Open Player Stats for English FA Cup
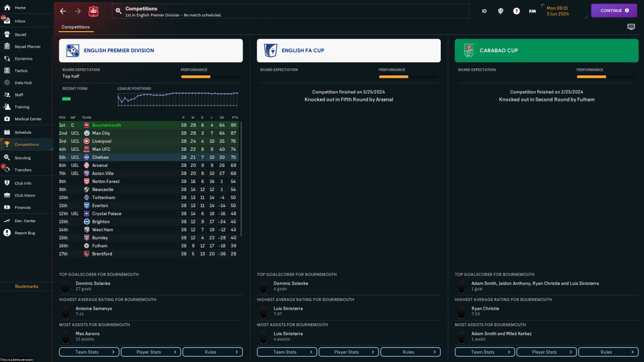Screen dimensions: 644x362 pyautogui.click(x=349, y=352)
